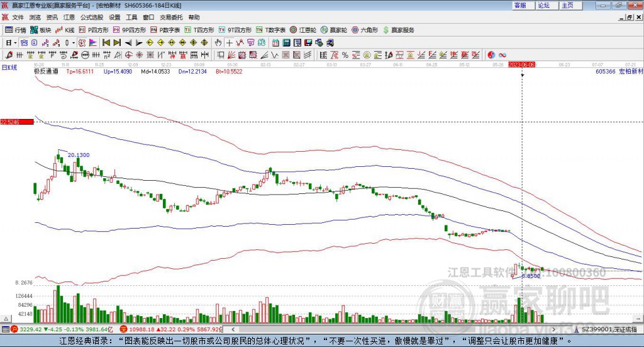Select the crosshair cursor tool
The image size is (644, 347).
[229, 42]
